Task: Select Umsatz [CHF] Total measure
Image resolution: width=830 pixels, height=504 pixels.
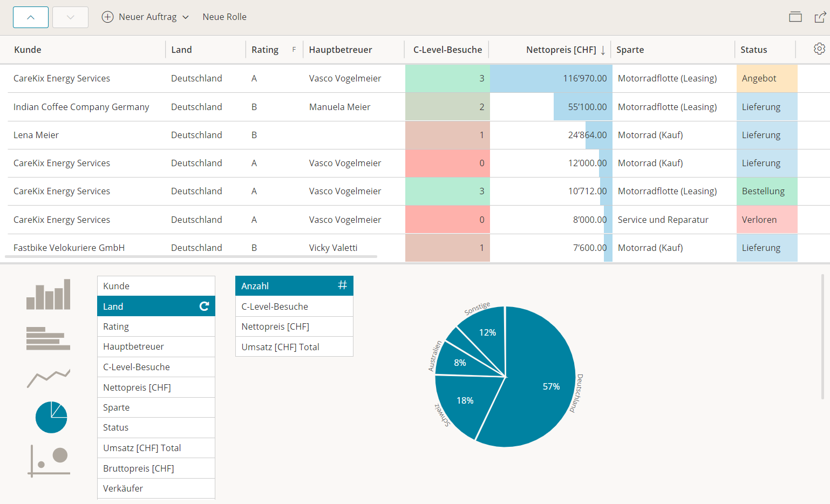Action: (294, 347)
